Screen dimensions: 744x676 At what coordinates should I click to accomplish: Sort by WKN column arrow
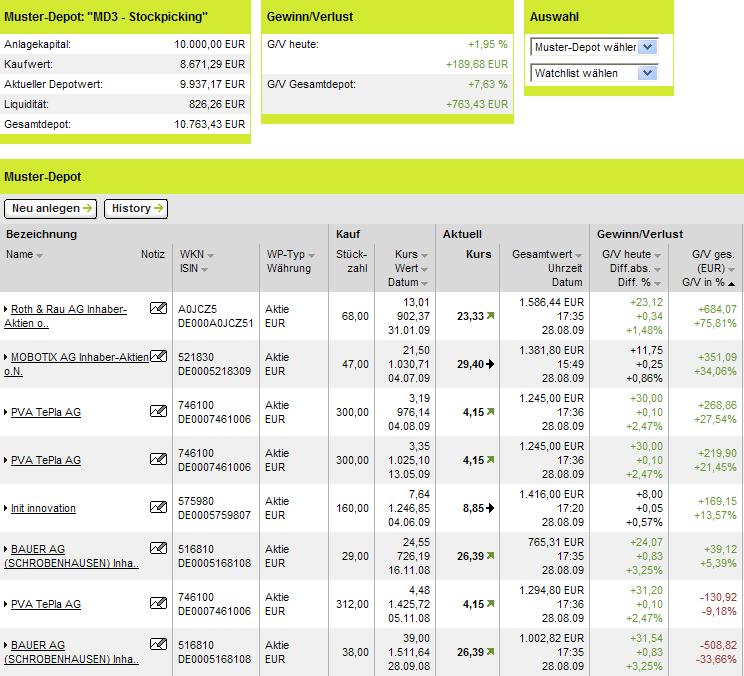click(x=210, y=256)
